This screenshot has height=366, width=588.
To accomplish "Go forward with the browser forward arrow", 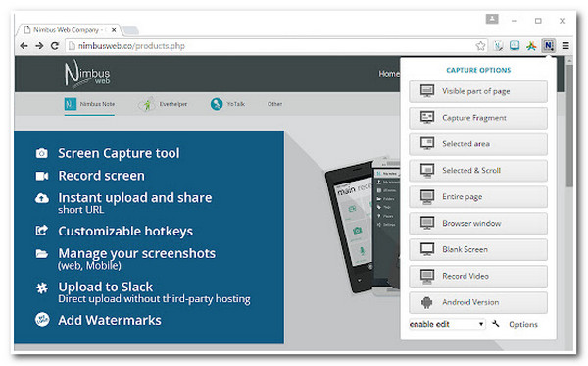I will pos(39,46).
